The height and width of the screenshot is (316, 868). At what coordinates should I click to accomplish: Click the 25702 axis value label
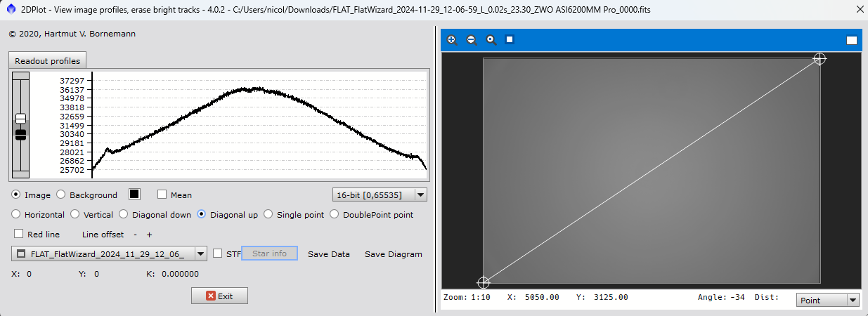pyautogui.click(x=72, y=170)
